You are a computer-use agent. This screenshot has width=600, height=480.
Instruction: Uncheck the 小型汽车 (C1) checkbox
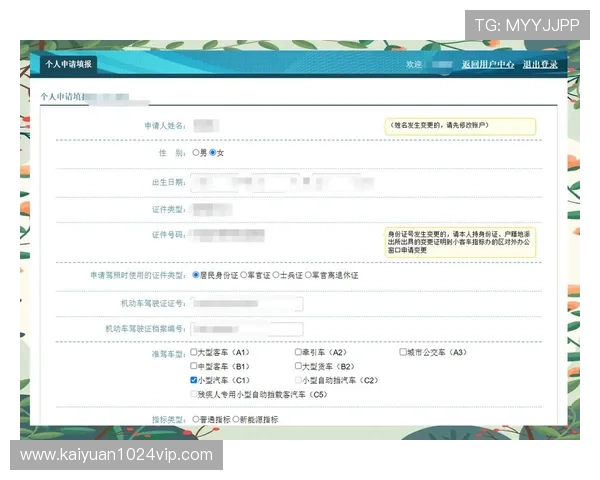pyautogui.click(x=194, y=380)
